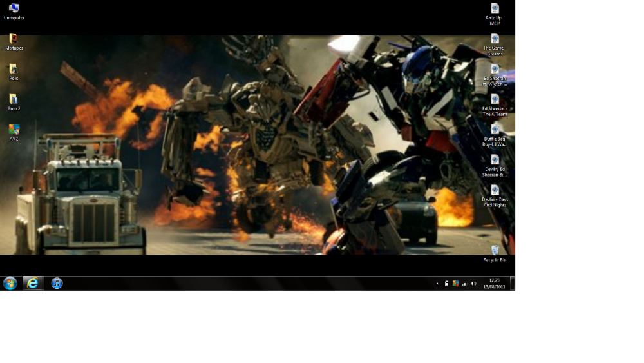Screen dimensions: 644x363
Task: Select the Duffle Bag Boy-Lil Wayne file
Action: pyautogui.click(x=495, y=135)
